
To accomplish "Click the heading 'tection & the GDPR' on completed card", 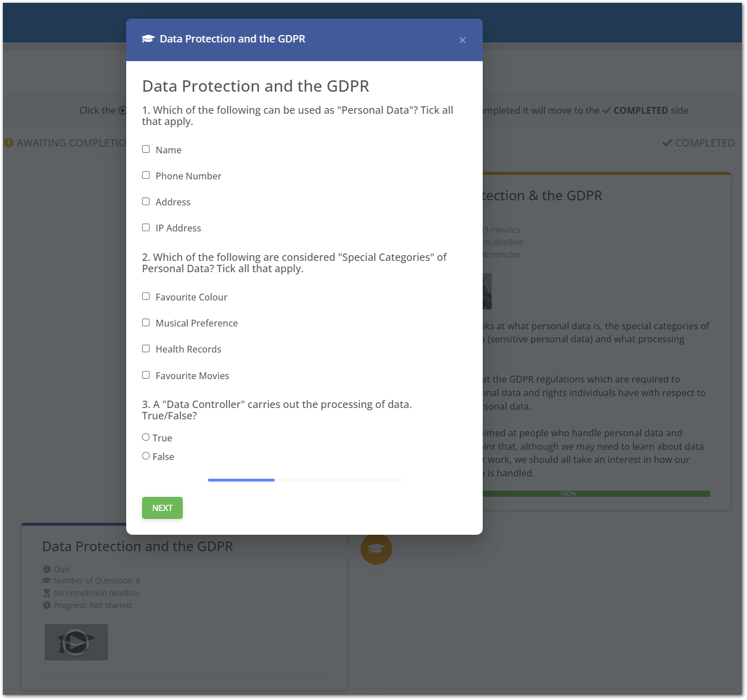I will tap(542, 196).
